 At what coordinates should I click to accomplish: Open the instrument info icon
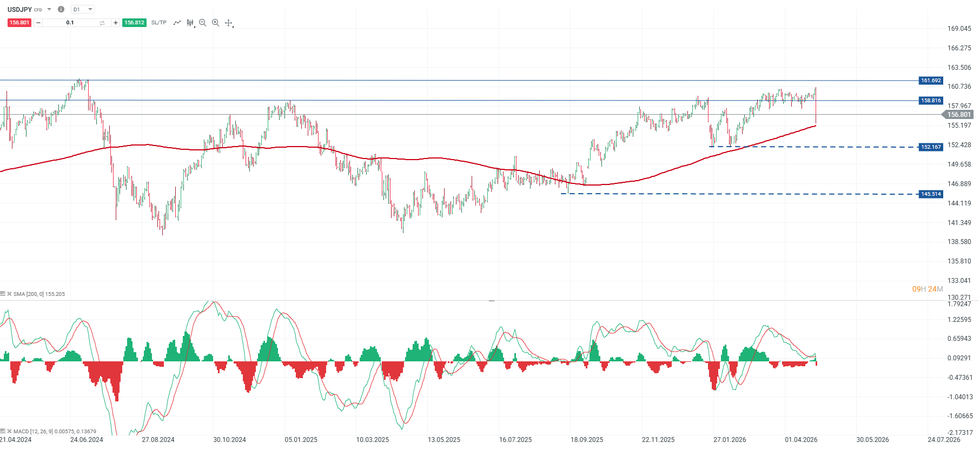coord(61,9)
